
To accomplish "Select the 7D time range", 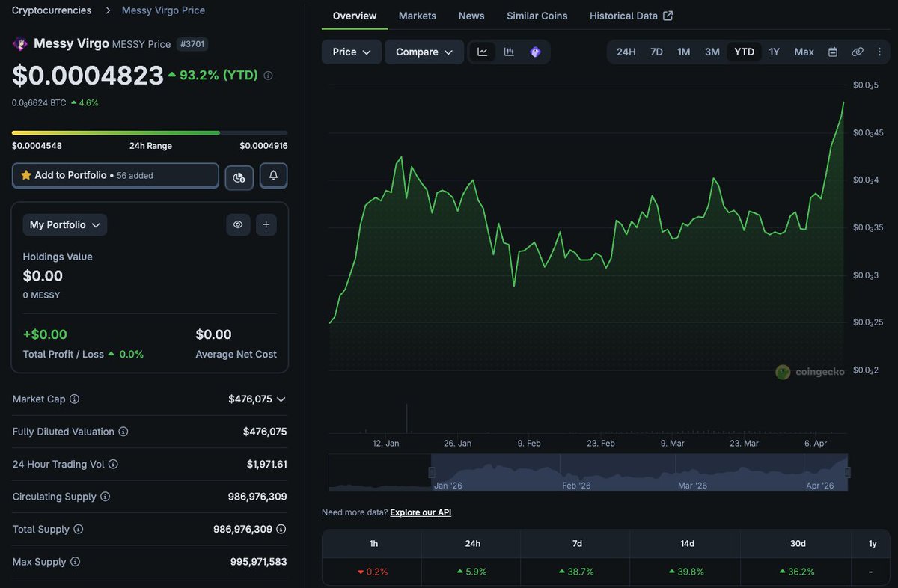I will tap(656, 52).
